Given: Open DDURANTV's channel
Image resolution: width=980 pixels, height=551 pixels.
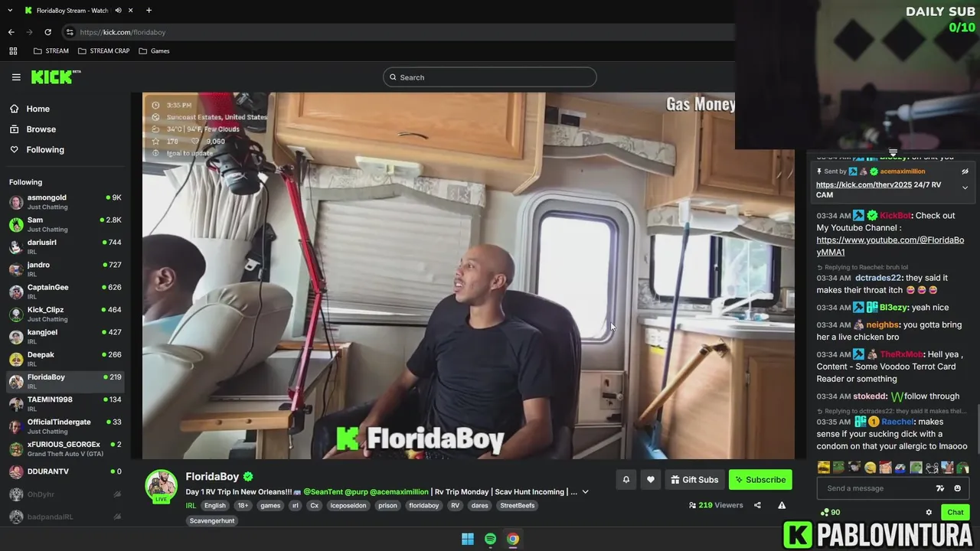Looking at the screenshot, I should (65, 471).
